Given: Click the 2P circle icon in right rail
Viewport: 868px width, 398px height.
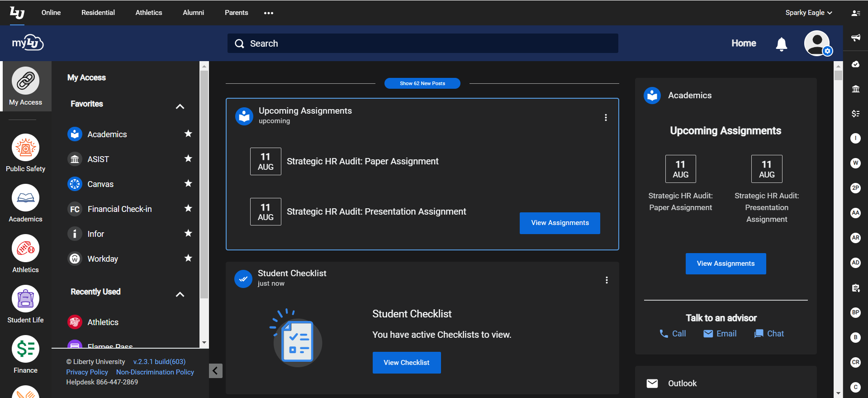Looking at the screenshot, I should tap(855, 188).
